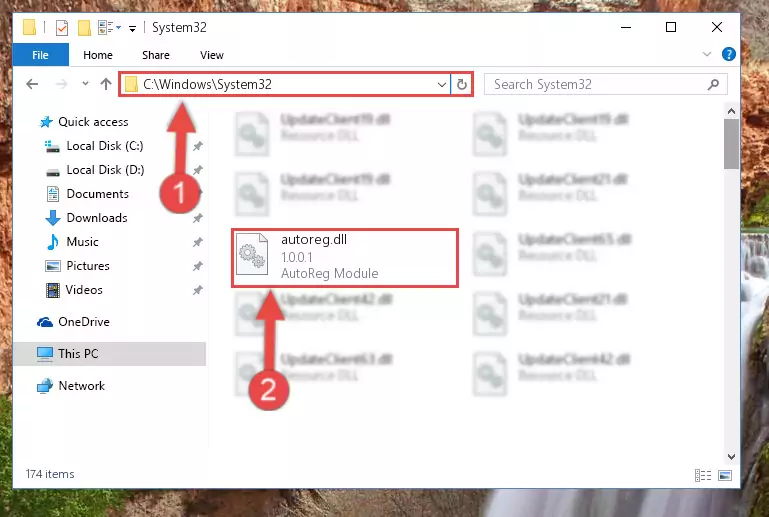Click the New folder quick access icon
The height and width of the screenshot is (517, 769).
point(84,28)
